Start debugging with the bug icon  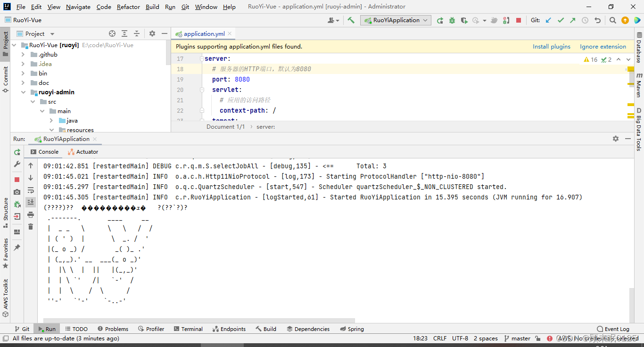click(x=452, y=20)
